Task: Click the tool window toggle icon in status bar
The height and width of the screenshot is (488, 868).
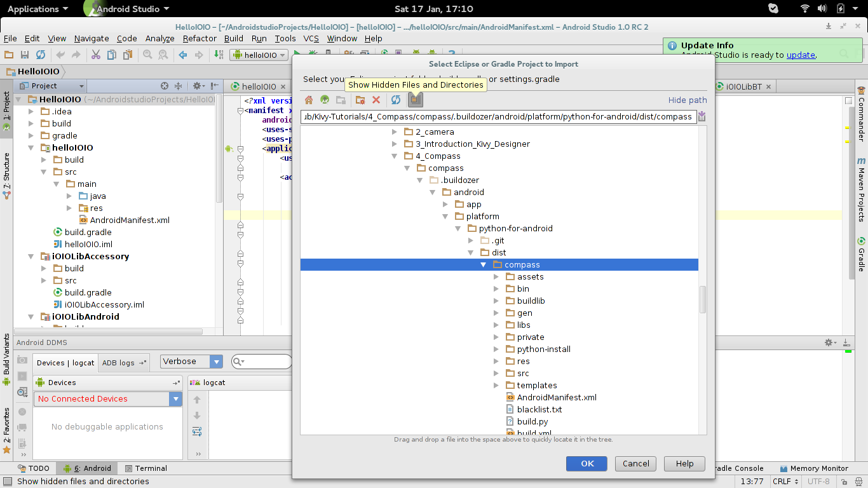Action: (7, 482)
